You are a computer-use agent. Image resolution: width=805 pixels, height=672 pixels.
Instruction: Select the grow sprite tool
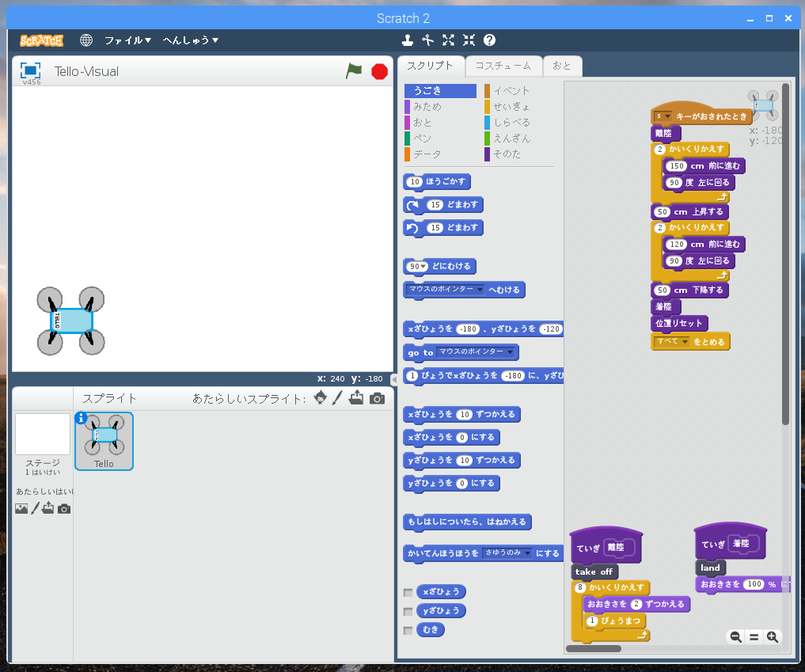(448, 40)
